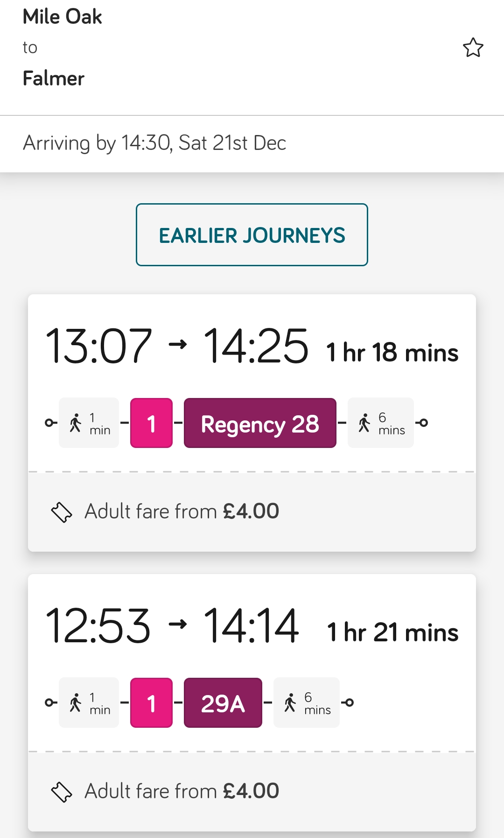Tap the 6 mins walk segment in 12:53 journey

point(307,703)
